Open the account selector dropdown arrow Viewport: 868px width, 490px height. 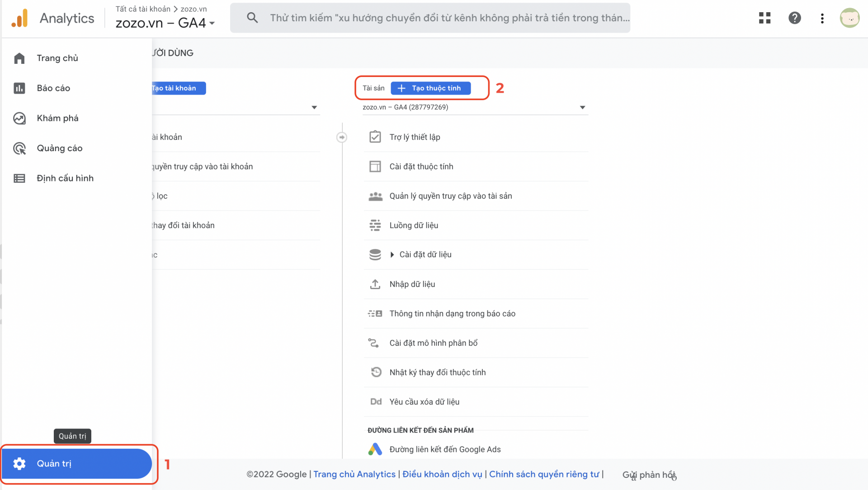314,108
